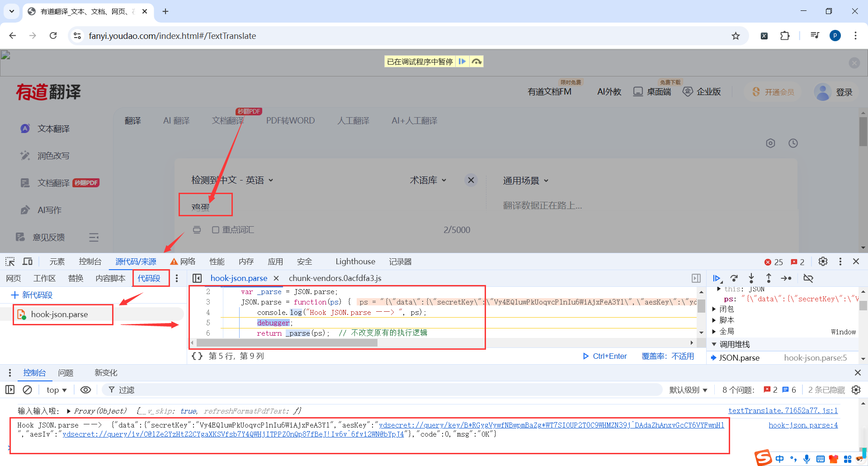Screen dimensions: 868x466
Task: Toggle device toolbar emulation
Action: tap(28, 262)
